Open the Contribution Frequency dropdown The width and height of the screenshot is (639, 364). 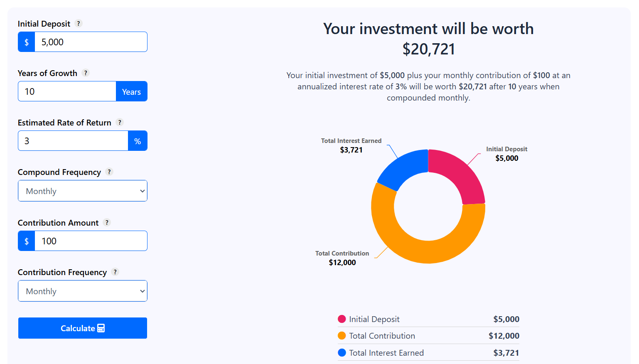(x=82, y=291)
